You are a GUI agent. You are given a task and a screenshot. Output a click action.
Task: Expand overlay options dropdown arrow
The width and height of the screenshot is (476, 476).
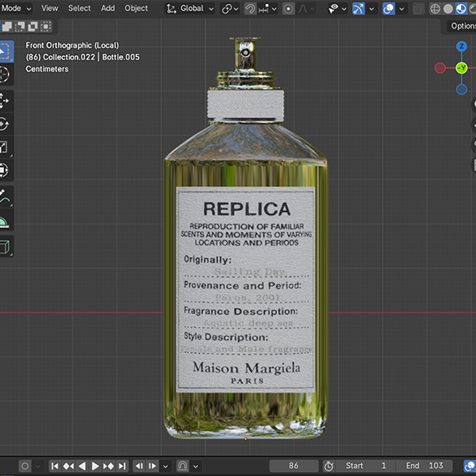401,9
